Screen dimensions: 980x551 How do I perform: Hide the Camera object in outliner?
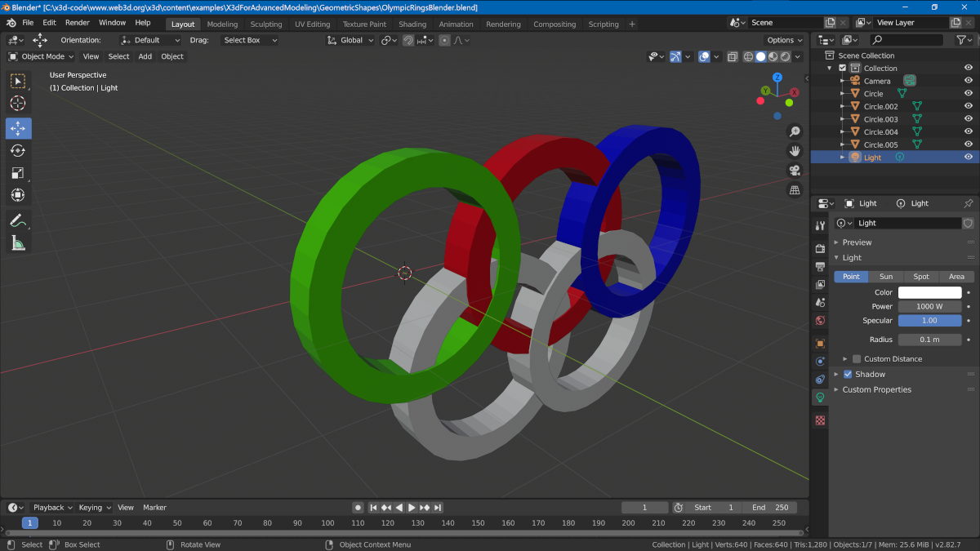coord(968,81)
